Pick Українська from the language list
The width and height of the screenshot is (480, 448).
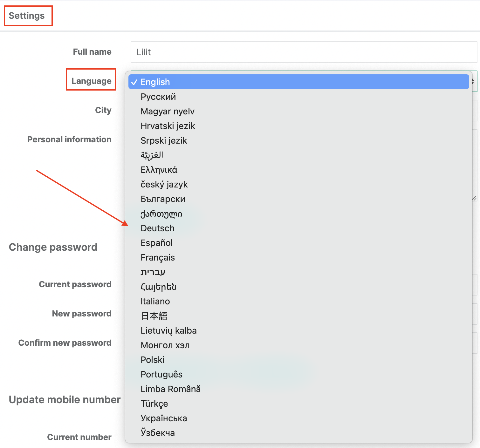click(164, 418)
